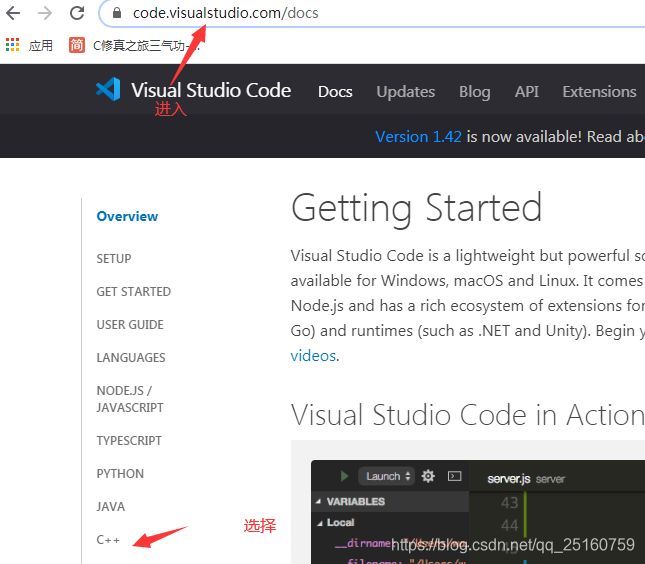The height and width of the screenshot is (564, 645).
Task: Follow the Version 1.42 link
Action: tap(418, 137)
